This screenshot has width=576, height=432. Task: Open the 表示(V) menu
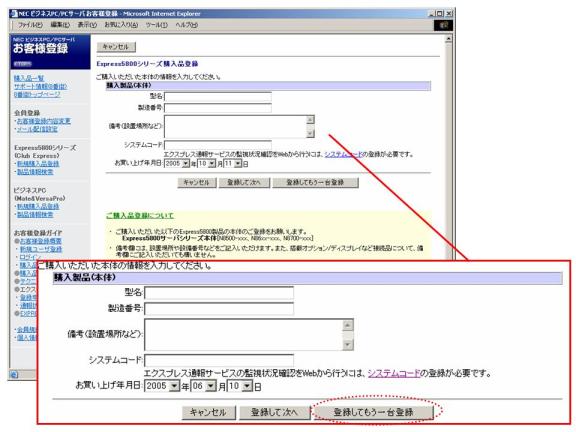click(87, 25)
